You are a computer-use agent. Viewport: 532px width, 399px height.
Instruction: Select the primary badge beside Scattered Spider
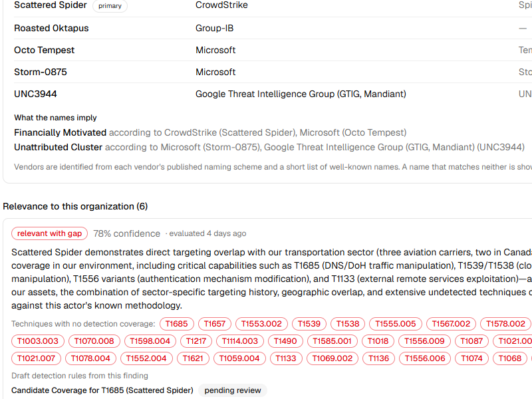pyautogui.click(x=110, y=6)
